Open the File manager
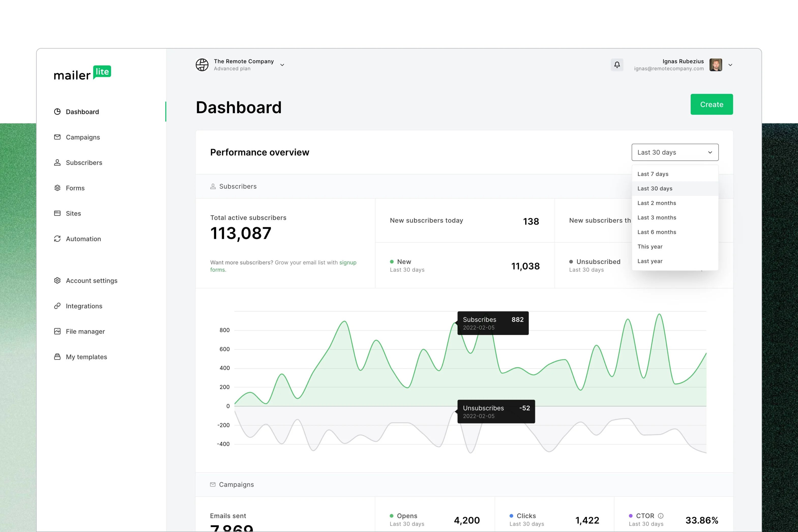 85,331
